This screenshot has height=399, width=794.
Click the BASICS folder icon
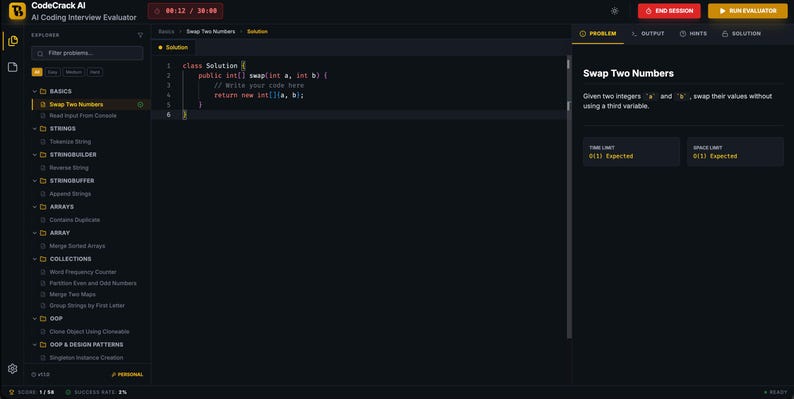(x=43, y=92)
